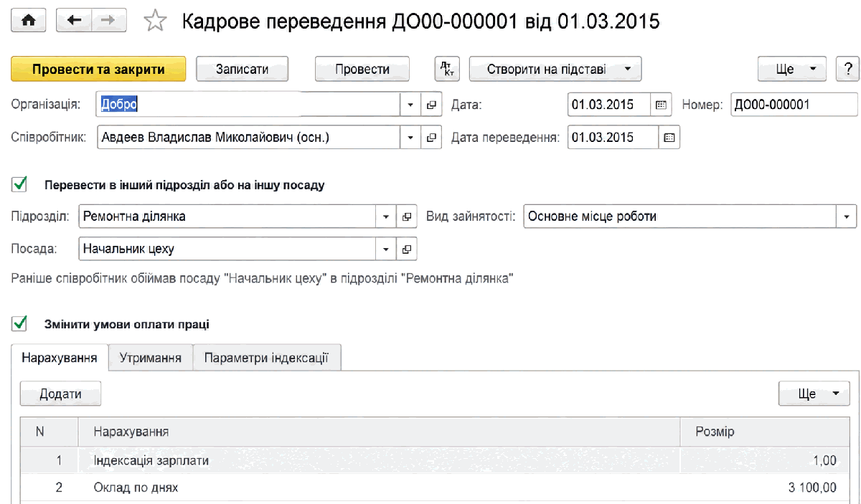Focus the Організація input field
The height and width of the screenshot is (504, 861).
pyautogui.click(x=248, y=105)
